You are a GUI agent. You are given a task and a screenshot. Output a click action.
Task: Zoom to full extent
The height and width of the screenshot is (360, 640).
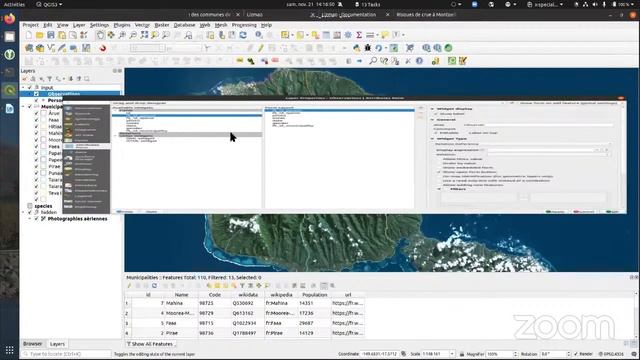click(x=144, y=36)
